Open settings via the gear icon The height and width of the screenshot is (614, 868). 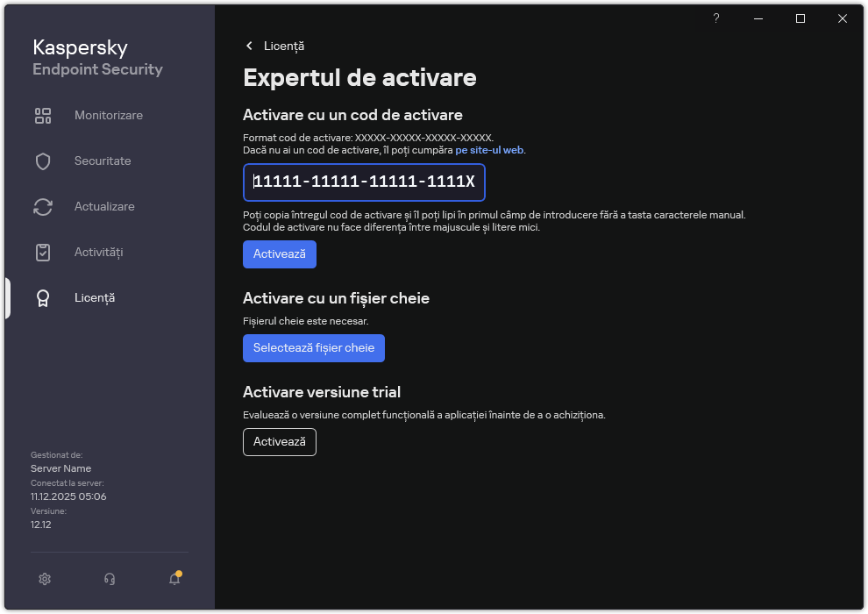[x=45, y=579]
